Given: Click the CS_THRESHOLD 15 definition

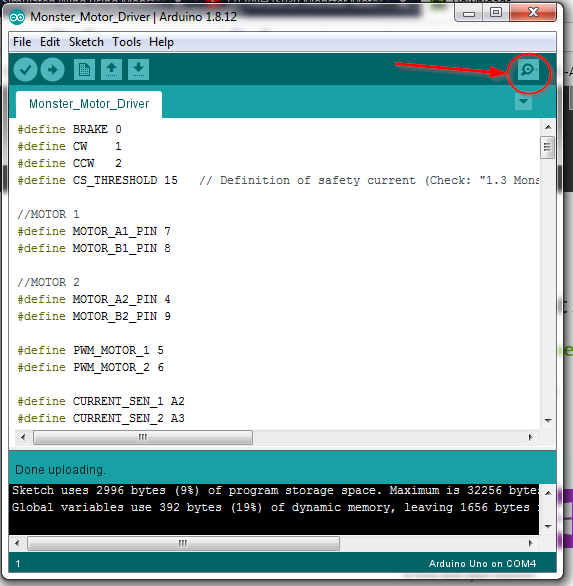Looking at the screenshot, I should (x=98, y=180).
